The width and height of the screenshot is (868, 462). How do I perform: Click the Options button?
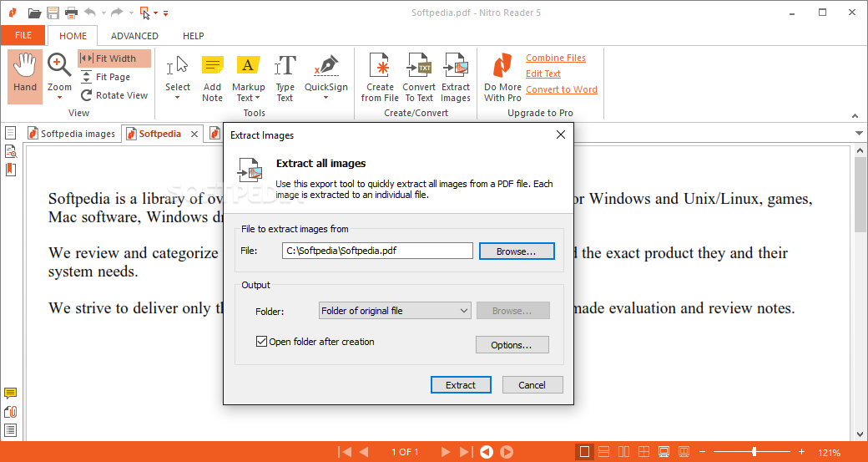pos(512,344)
